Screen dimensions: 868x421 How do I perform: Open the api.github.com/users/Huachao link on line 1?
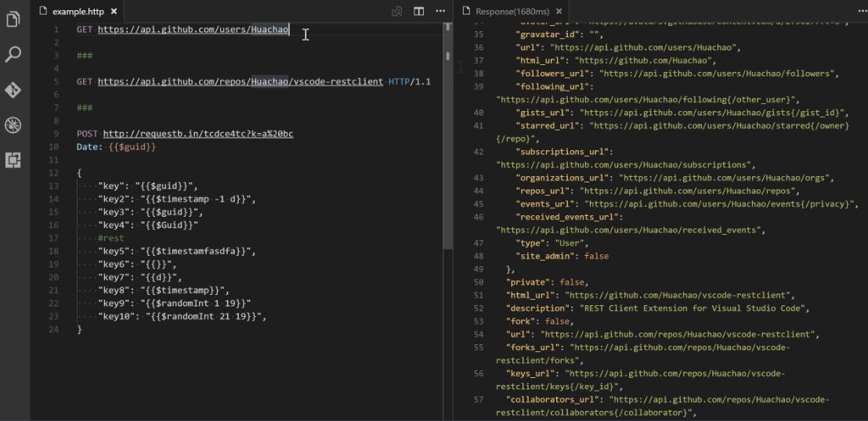[193, 29]
